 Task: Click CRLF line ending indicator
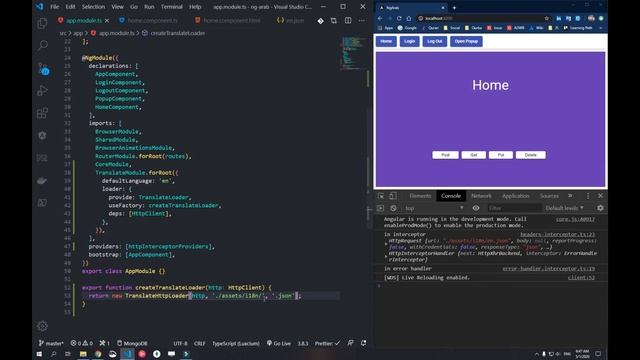200,343
